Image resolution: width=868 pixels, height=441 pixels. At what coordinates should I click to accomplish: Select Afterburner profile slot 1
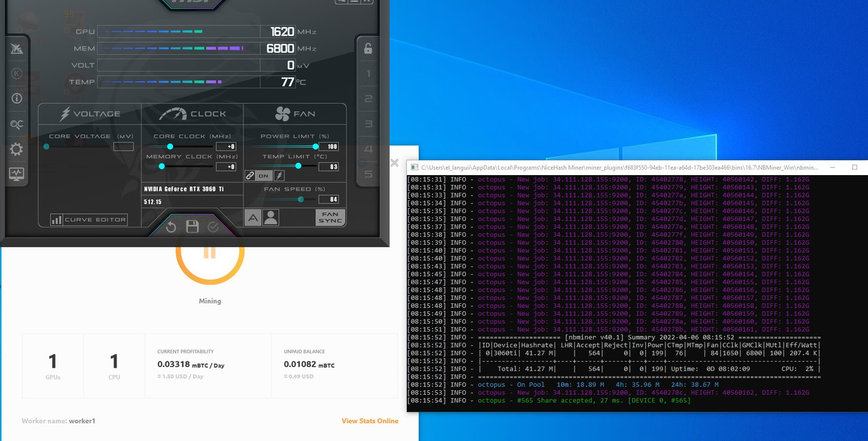click(368, 73)
